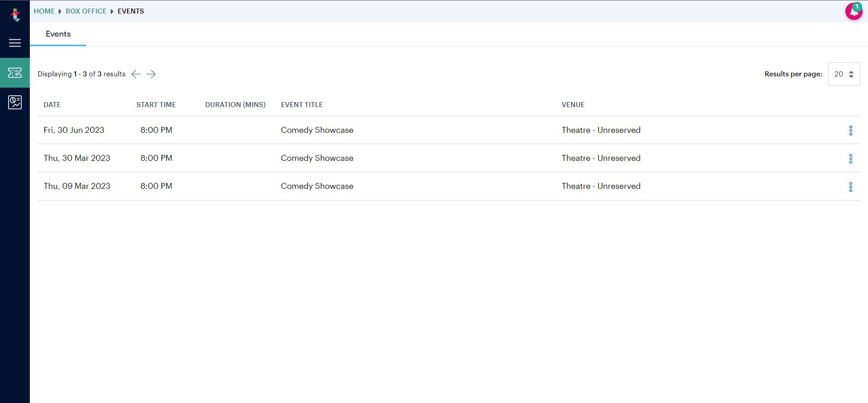Navigate to HOME breadcrumb
868x403 pixels.
pos(44,11)
